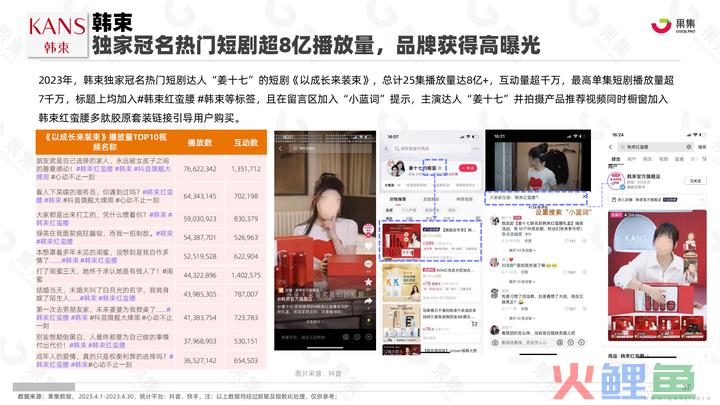Tap follow button beside 韩束官方旗舰店
The height and width of the screenshot is (405, 720).
point(695,180)
